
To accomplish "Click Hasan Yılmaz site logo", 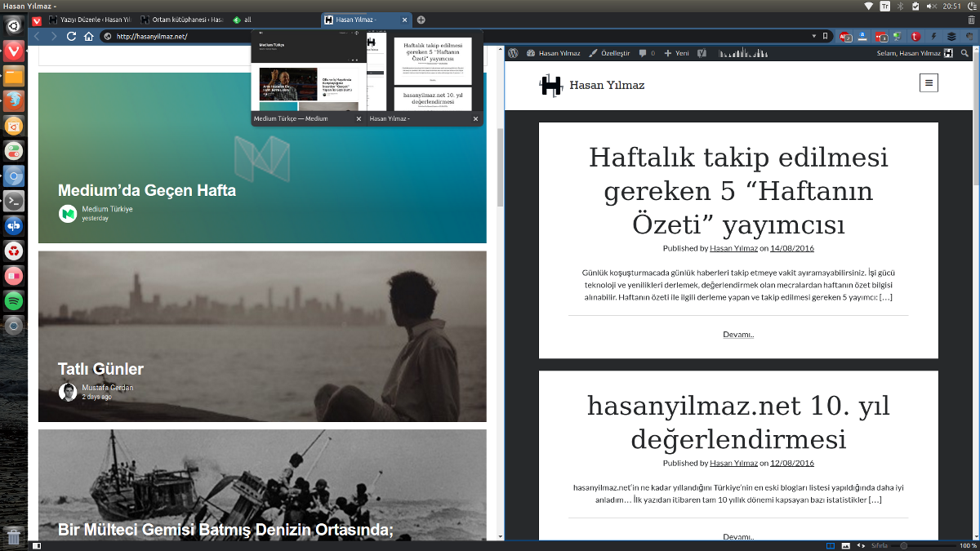I will [552, 86].
